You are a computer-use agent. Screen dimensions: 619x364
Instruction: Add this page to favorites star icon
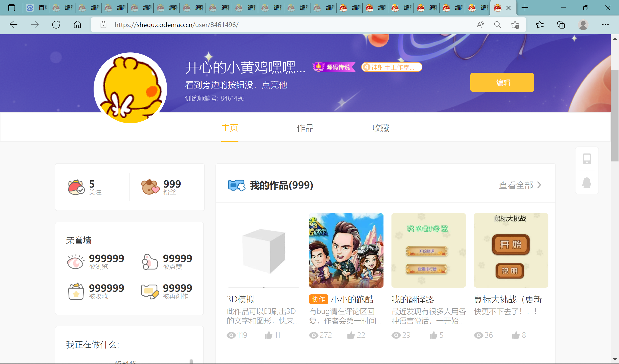click(x=515, y=25)
